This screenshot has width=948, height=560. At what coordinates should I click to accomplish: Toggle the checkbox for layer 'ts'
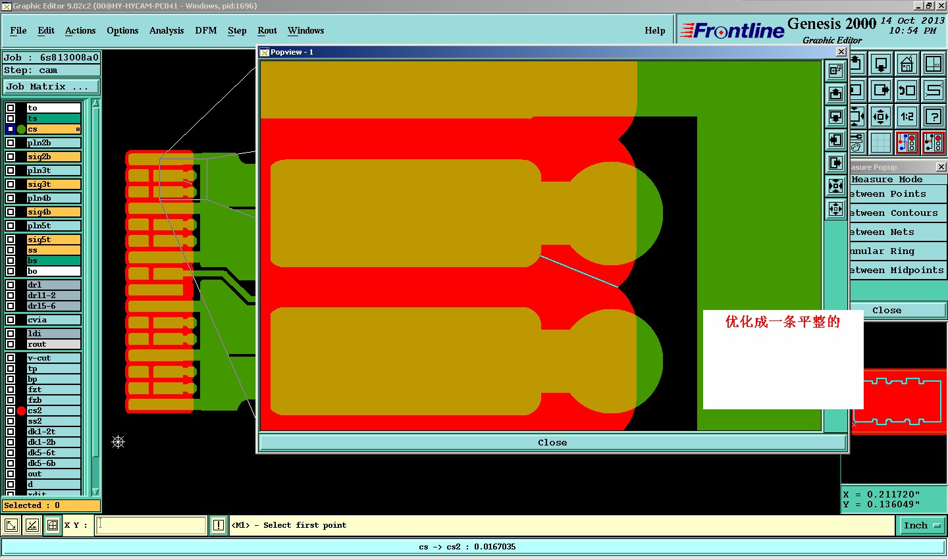tap(11, 118)
